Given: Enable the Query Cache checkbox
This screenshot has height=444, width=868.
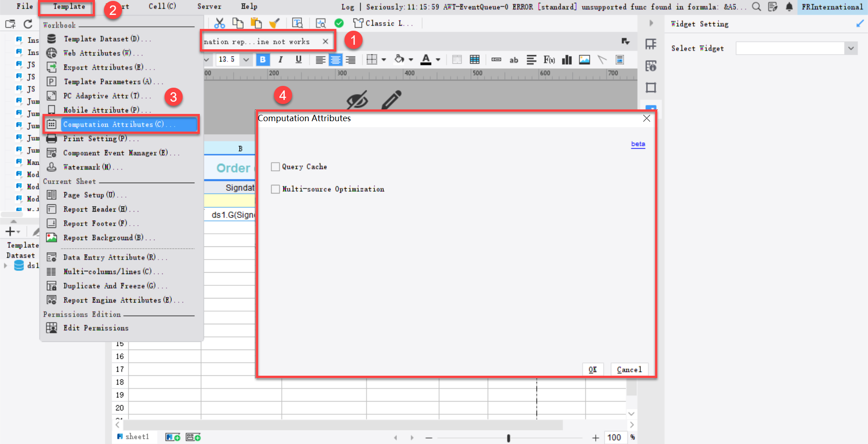Looking at the screenshot, I should click(x=275, y=167).
